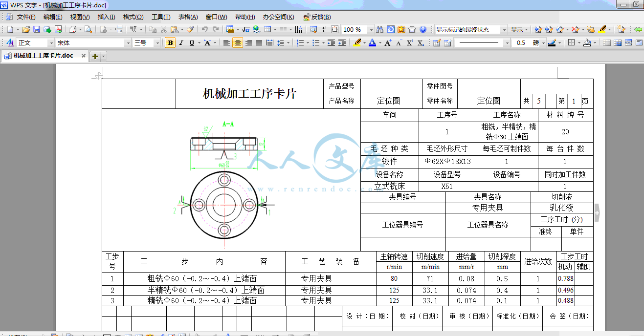Decrease font size with A- icon
Screen dimensions: 644x336
click(399, 43)
